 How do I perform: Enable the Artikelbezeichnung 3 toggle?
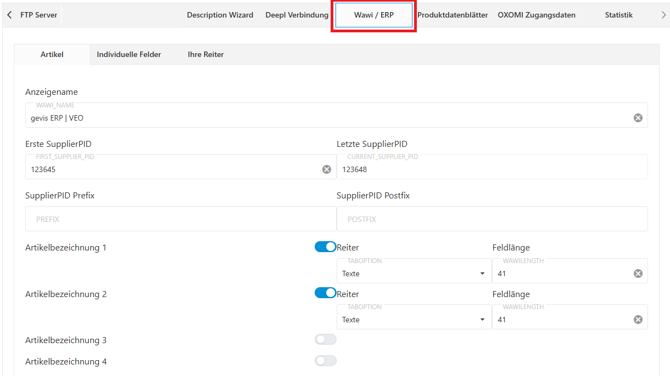pyautogui.click(x=326, y=340)
